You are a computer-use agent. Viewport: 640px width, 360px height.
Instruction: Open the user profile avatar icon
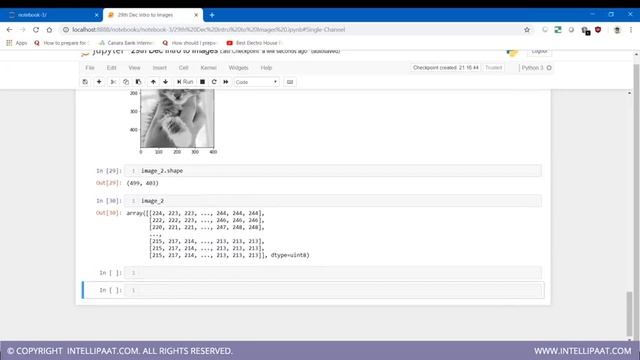point(617,30)
